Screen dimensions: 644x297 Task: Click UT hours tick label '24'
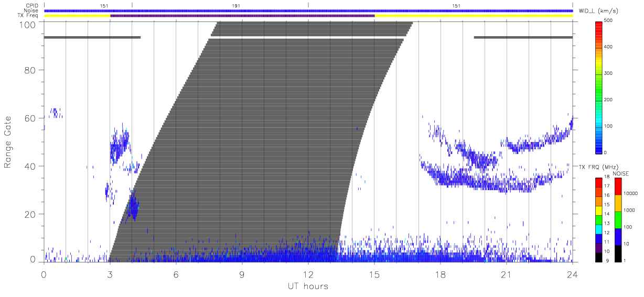(x=573, y=274)
